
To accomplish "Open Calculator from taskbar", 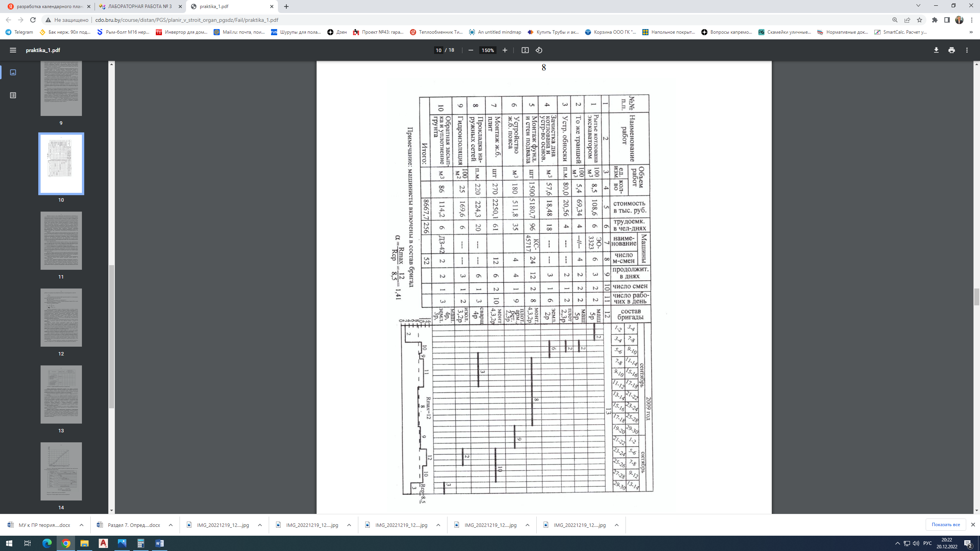I will [x=141, y=543].
